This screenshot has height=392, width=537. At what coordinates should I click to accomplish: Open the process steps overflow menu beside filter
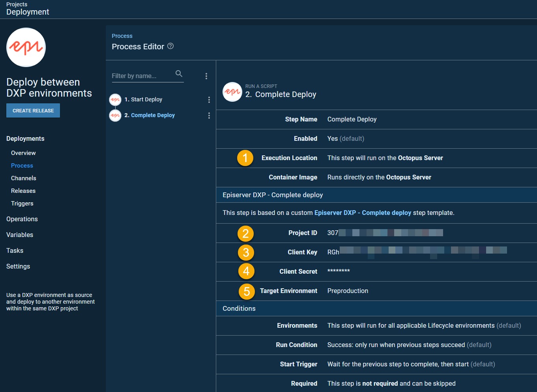tap(206, 76)
